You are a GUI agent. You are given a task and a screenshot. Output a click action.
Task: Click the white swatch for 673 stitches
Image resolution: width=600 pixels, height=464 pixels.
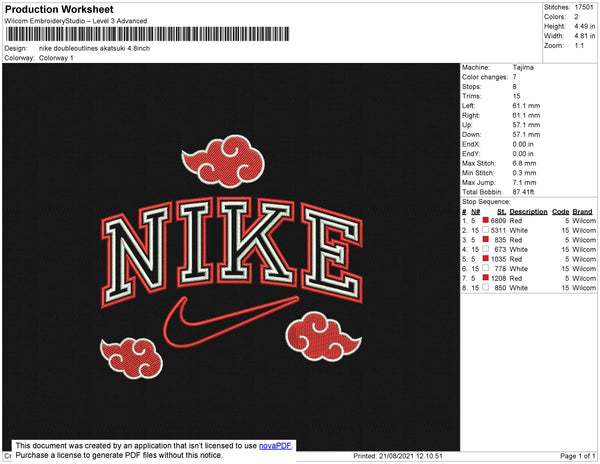click(486, 249)
